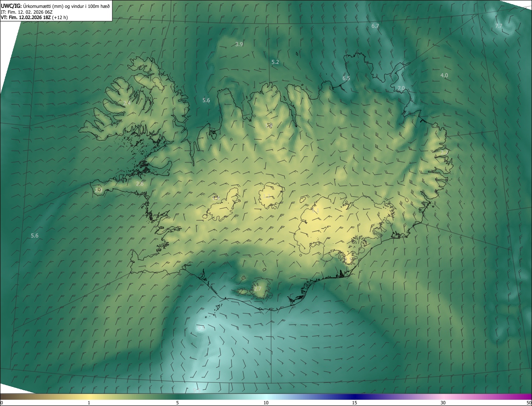
Task: Click the 2.6 value label on map
Action: (140, 183)
